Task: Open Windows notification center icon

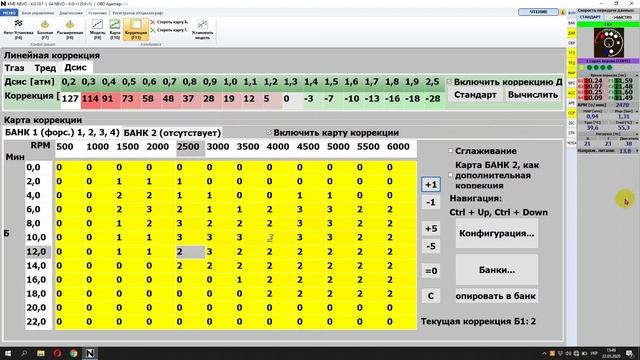Action: click(629, 353)
